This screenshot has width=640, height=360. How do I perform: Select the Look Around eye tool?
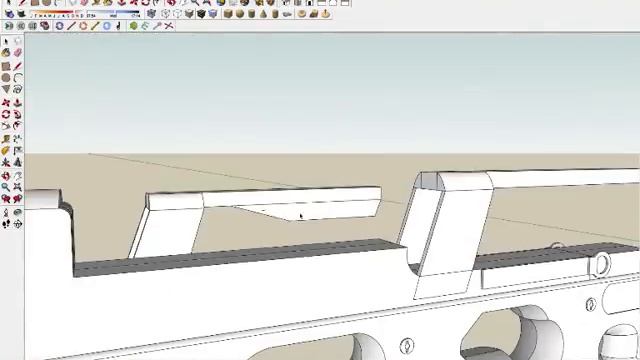(18, 212)
